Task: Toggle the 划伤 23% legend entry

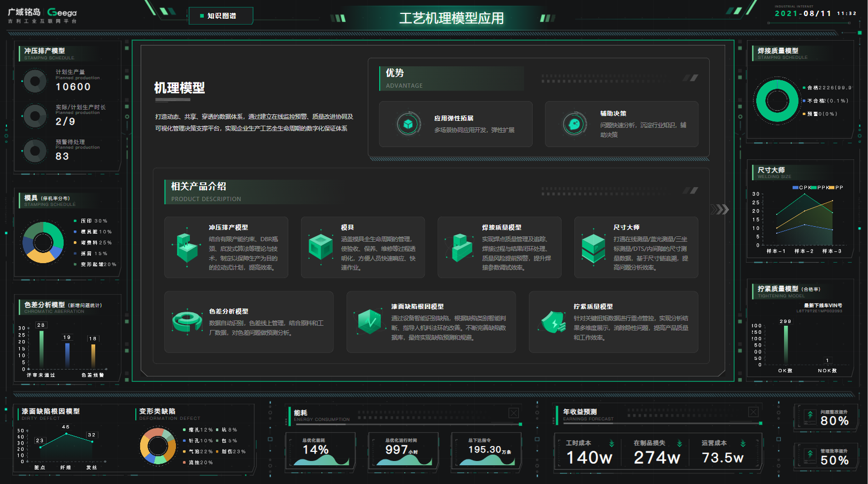Action: (231, 451)
